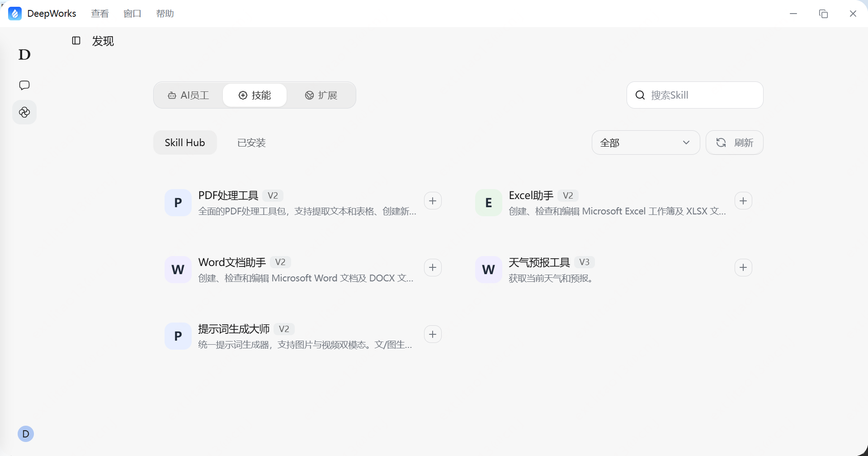Open the D user avatar at bottom
This screenshot has width=868, height=456.
[26, 434]
